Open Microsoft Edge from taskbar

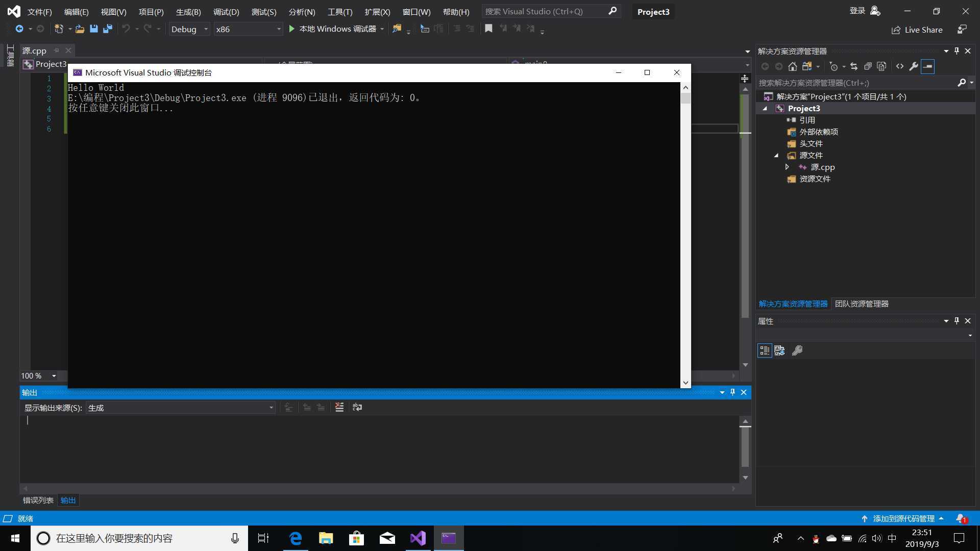pos(296,538)
